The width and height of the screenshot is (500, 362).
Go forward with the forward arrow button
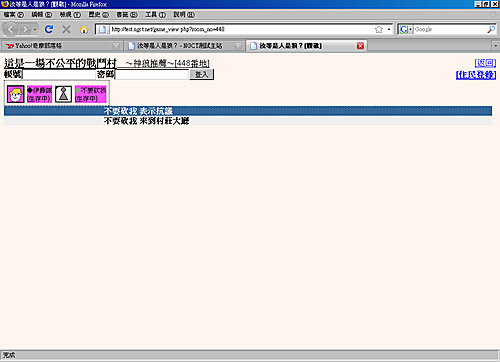point(25,30)
